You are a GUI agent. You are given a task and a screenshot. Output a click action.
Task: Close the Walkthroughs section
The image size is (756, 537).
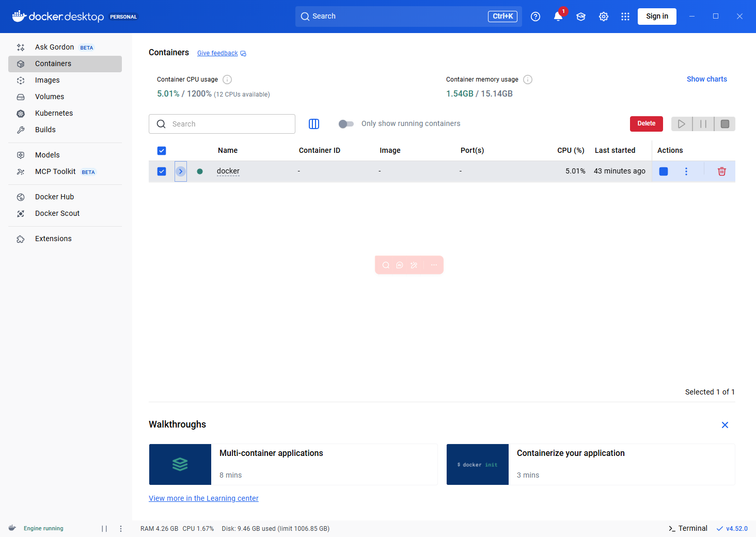pyautogui.click(x=725, y=425)
